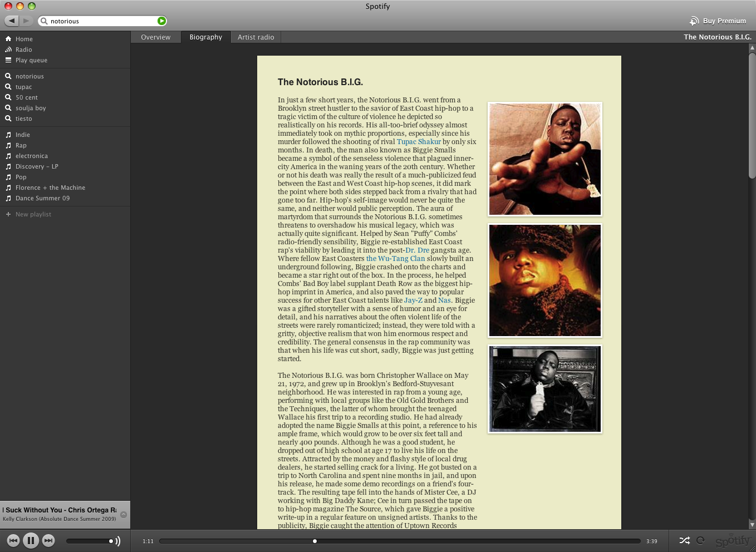Viewport: 756px width, 552px height.
Task: Click the now playing song title
Action: [x=60, y=510]
